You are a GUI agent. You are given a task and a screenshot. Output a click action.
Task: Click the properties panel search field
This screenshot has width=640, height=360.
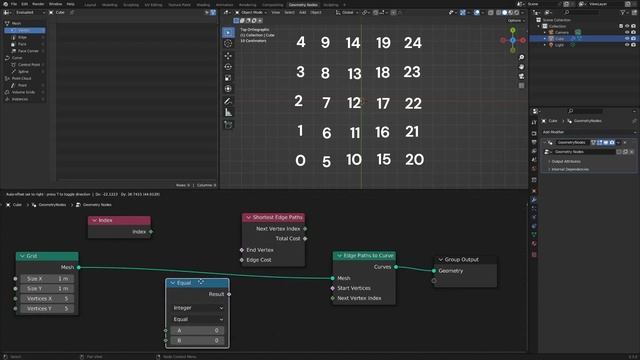(x=586, y=111)
